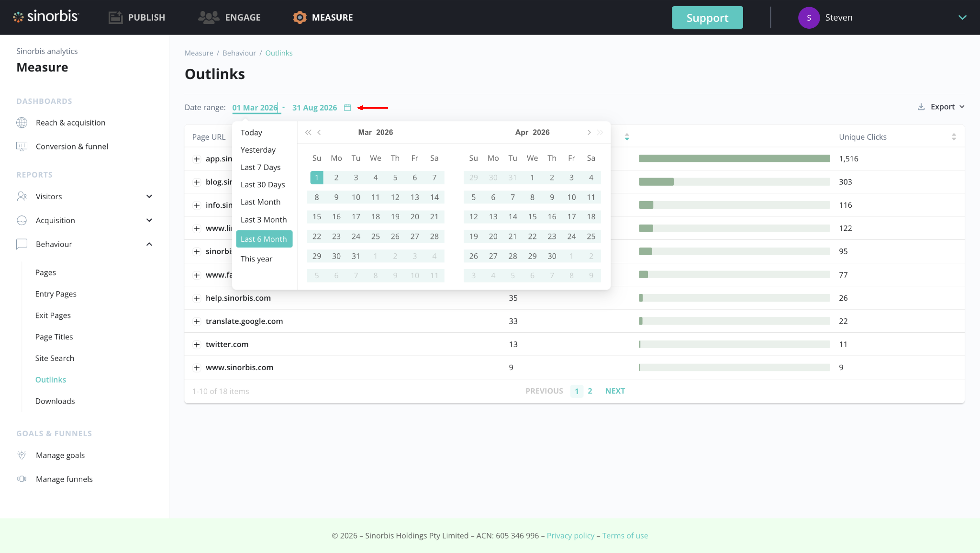Go to next month in calendar
980x553 pixels.
pyautogui.click(x=589, y=133)
